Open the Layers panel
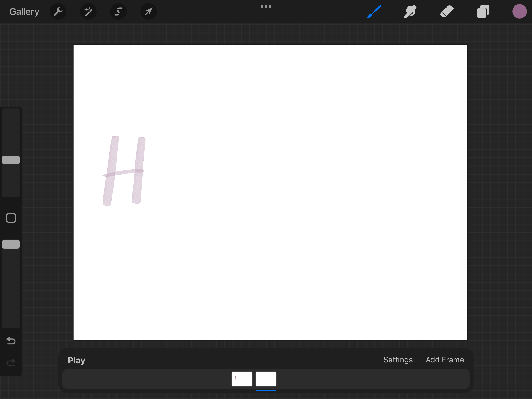This screenshot has height=399, width=532. (483, 11)
